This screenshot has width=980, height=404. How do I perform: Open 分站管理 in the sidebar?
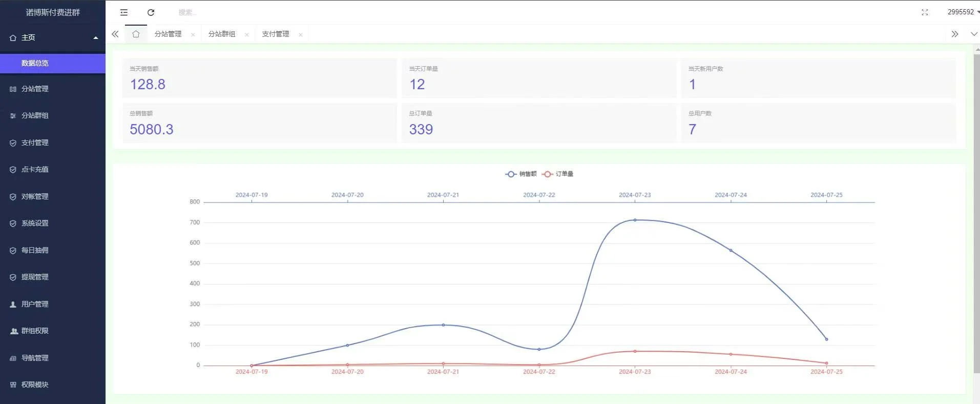[53, 89]
